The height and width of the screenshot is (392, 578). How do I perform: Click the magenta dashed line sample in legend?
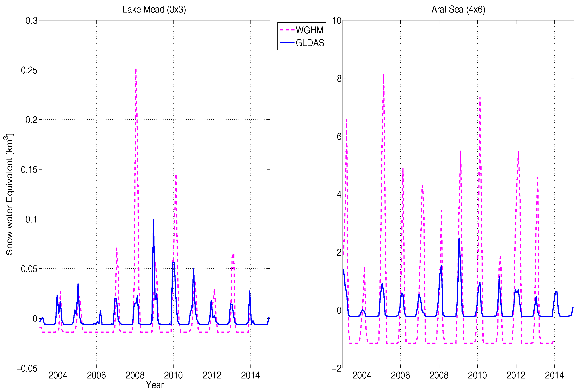[x=287, y=30]
